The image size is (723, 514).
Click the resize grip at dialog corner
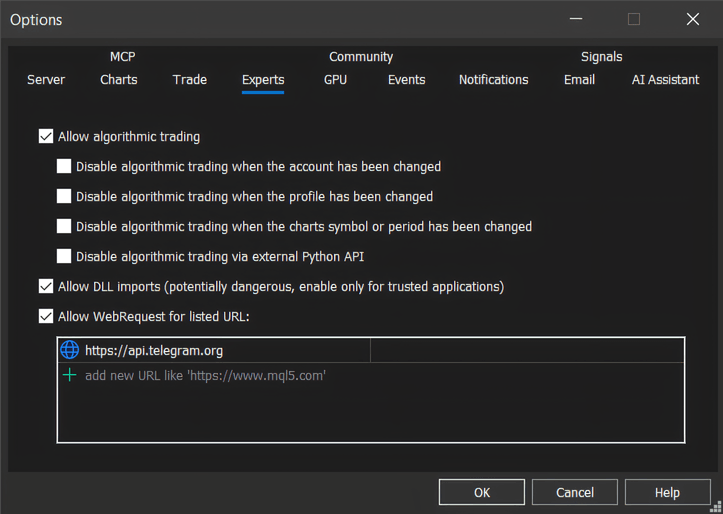716,507
